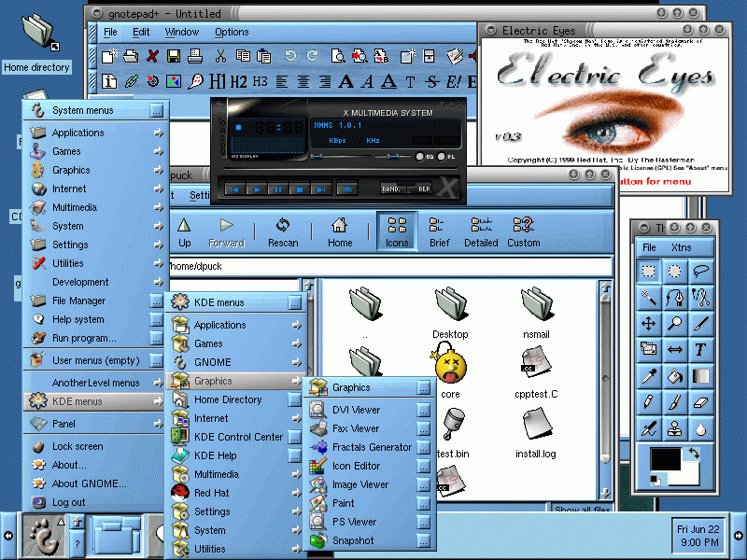Choose the lasso free-select tool in GIMP
The image size is (747, 560).
pyautogui.click(x=701, y=272)
